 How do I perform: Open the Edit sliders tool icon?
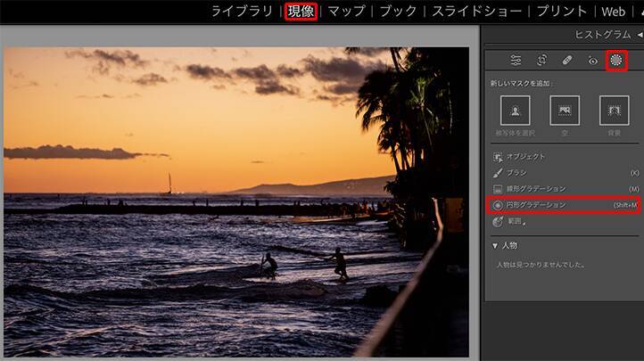coord(516,61)
